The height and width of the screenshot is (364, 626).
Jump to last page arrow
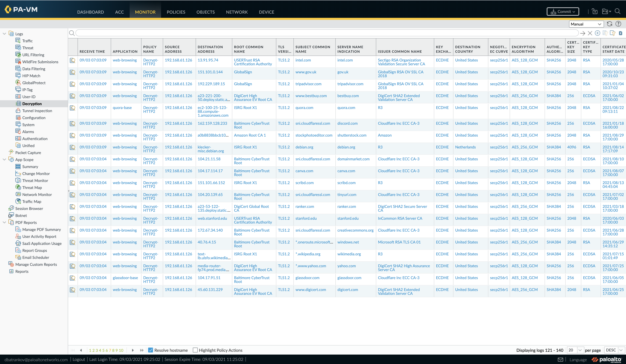142,350
